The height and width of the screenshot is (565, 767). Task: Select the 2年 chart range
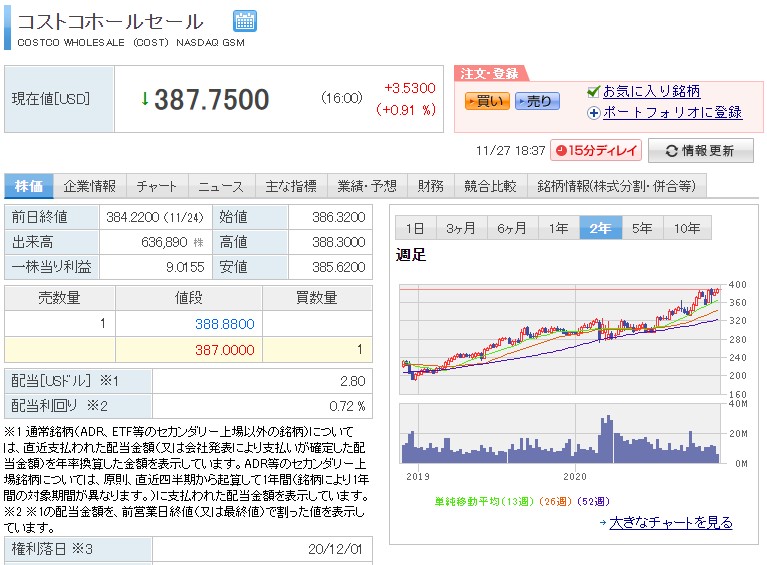click(601, 228)
